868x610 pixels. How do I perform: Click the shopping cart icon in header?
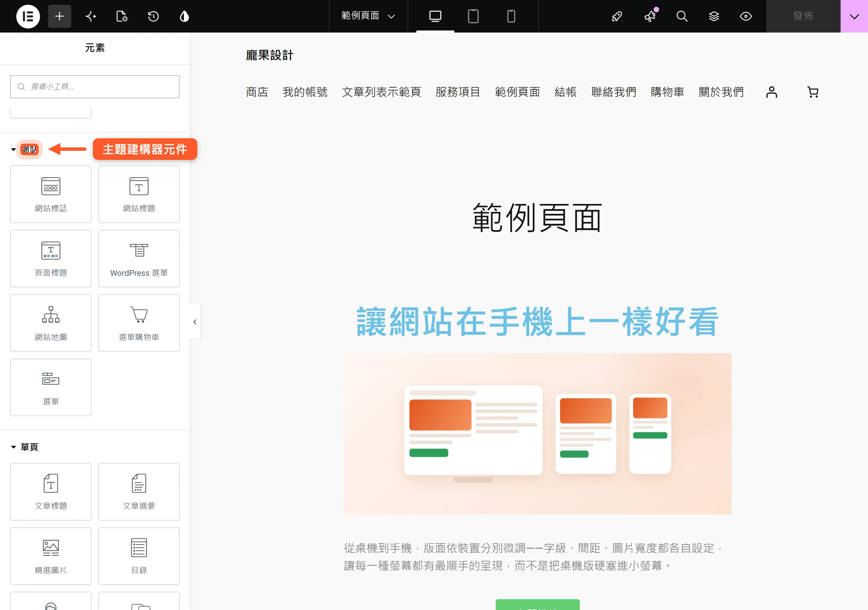(x=813, y=92)
